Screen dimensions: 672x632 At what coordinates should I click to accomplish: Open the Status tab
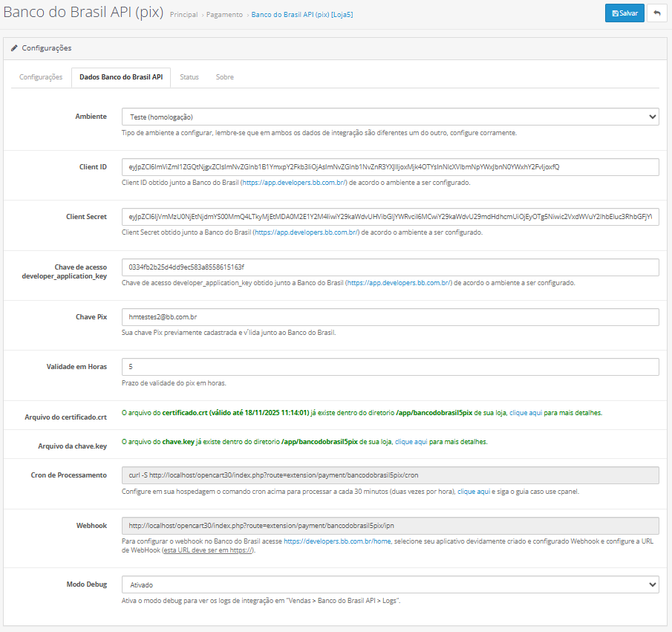point(189,77)
